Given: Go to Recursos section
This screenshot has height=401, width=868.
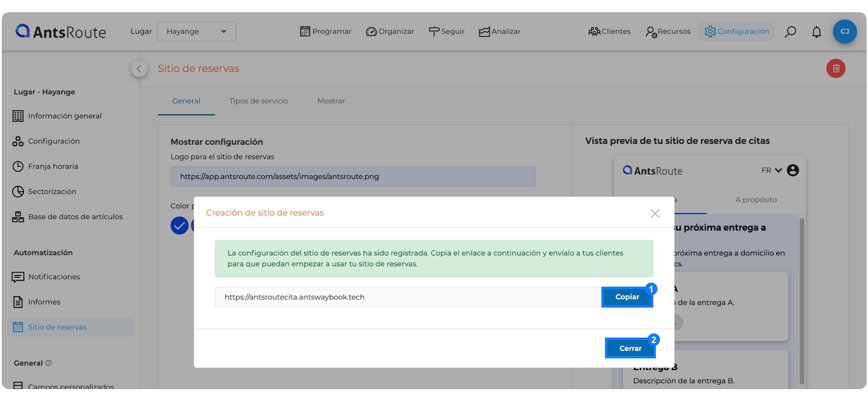Looking at the screenshot, I should 668,31.
